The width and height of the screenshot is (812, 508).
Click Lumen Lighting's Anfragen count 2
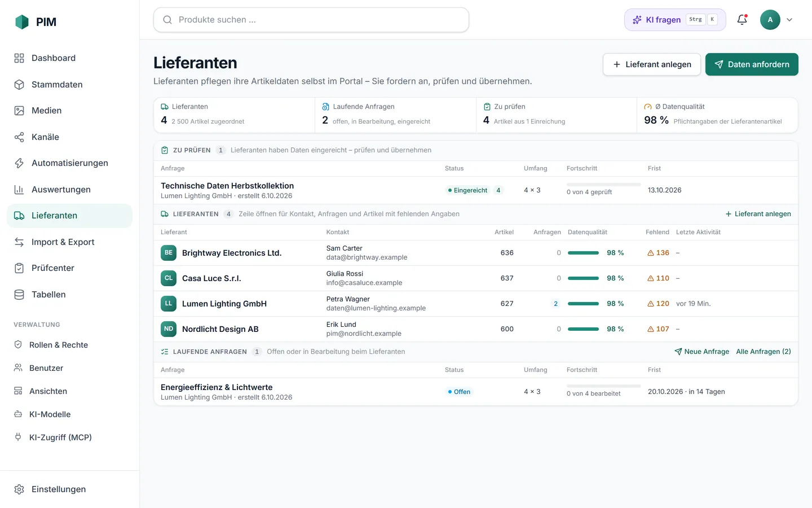click(555, 304)
